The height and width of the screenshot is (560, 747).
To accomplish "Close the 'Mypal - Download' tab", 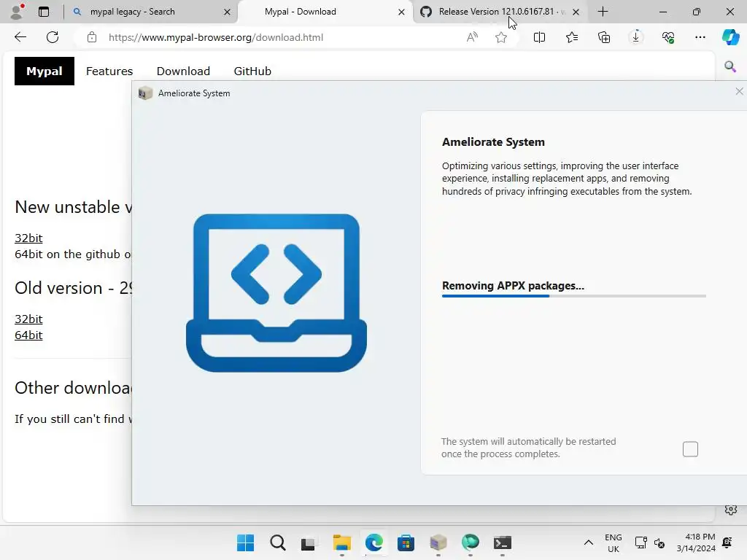I will coord(402,12).
